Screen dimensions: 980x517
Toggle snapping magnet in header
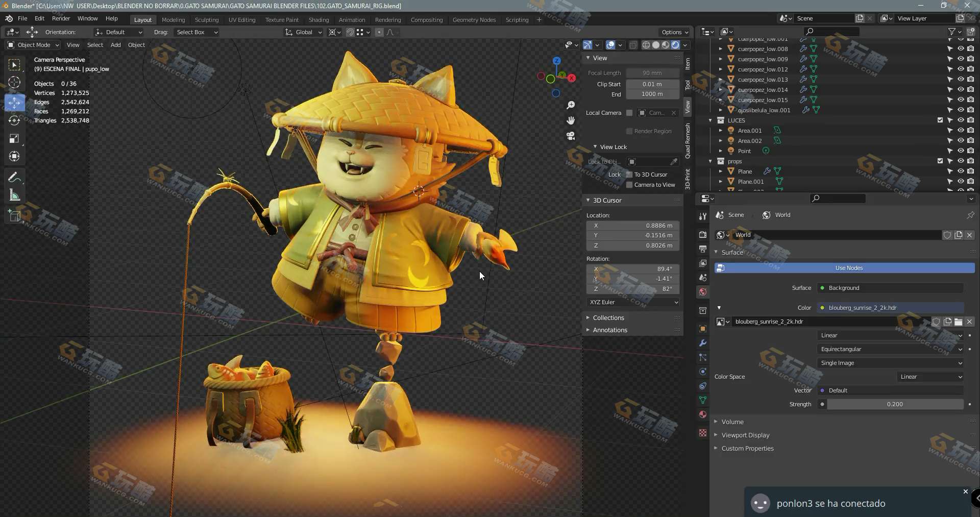tap(350, 32)
